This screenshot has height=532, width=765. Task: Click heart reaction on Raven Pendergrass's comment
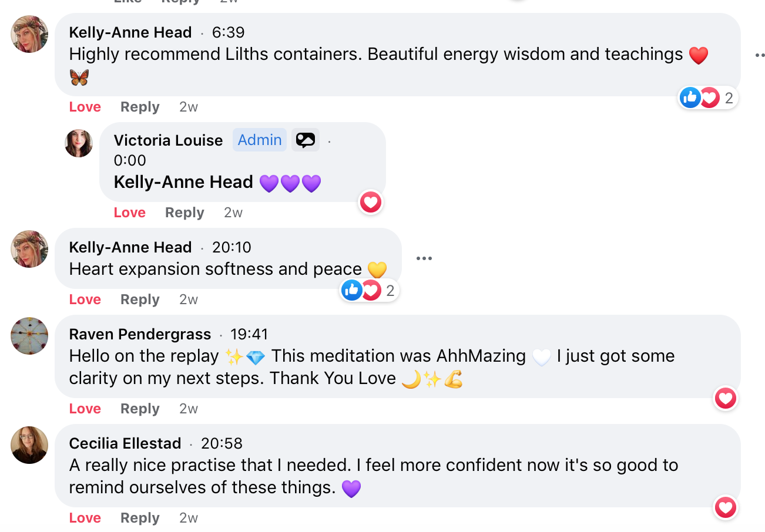726,399
